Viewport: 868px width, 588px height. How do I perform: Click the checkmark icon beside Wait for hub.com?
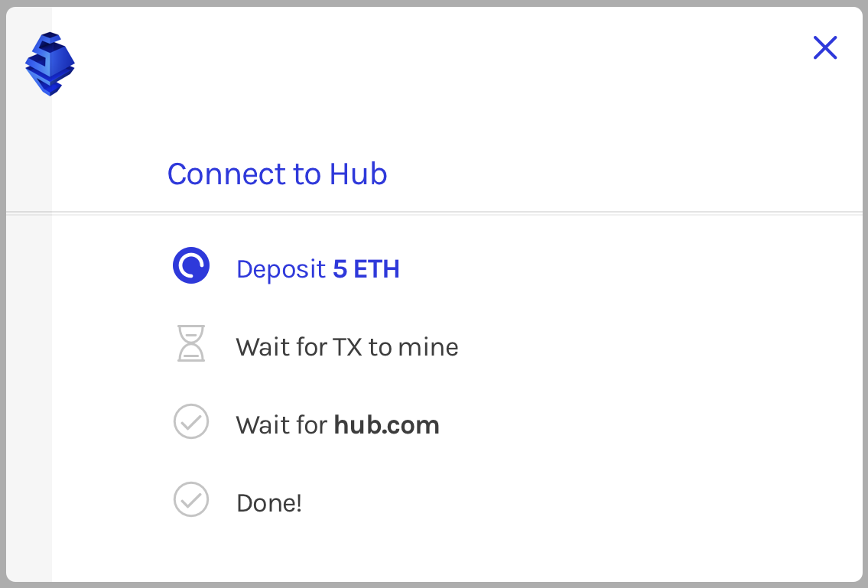[191, 422]
